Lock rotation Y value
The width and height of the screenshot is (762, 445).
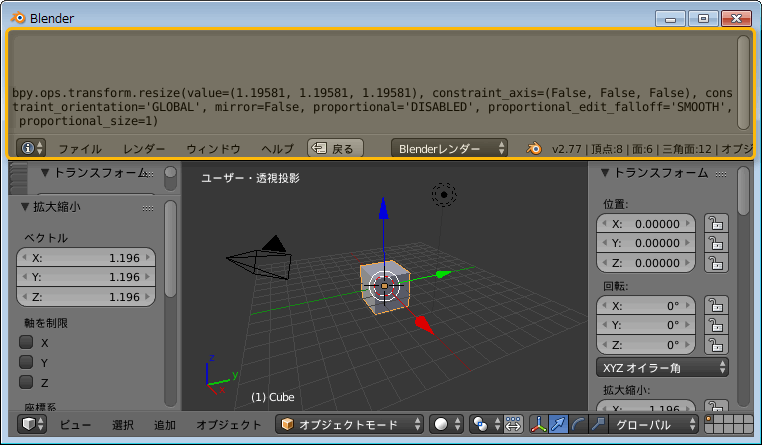(716, 325)
